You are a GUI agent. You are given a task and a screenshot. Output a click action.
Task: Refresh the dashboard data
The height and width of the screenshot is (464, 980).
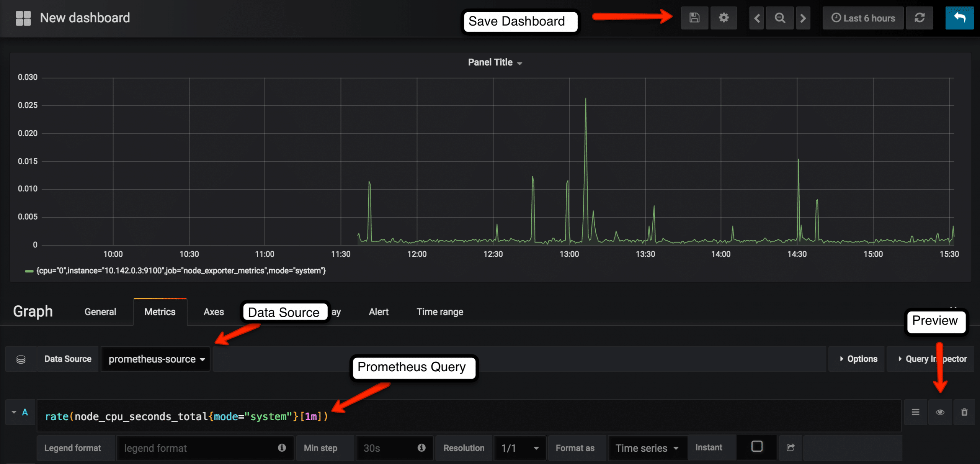(x=920, y=18)
